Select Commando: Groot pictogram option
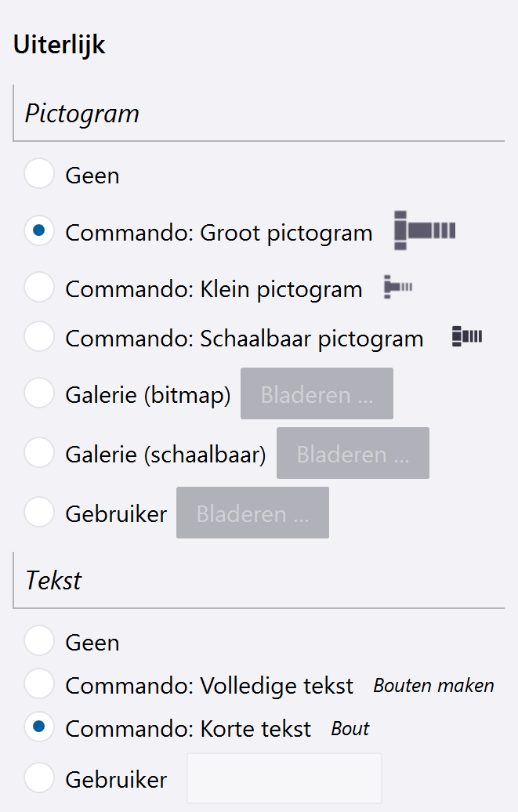 click(x=39, y=232)
